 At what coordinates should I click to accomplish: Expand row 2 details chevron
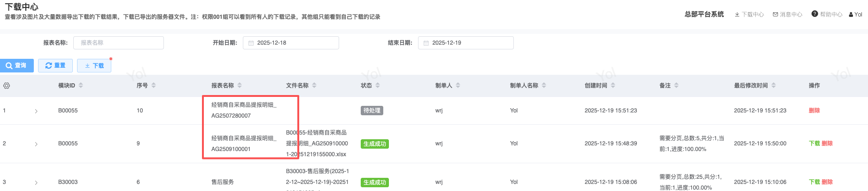click(x=36, y=144)
